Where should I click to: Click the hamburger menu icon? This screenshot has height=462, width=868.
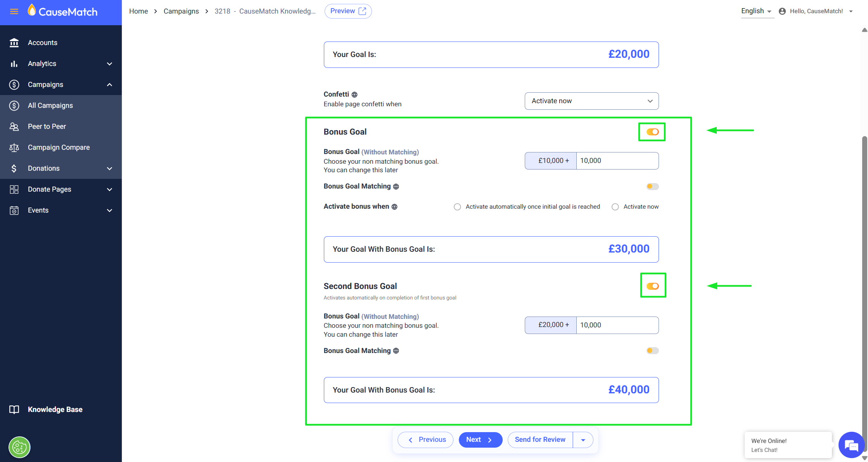[x=14, y=12]
